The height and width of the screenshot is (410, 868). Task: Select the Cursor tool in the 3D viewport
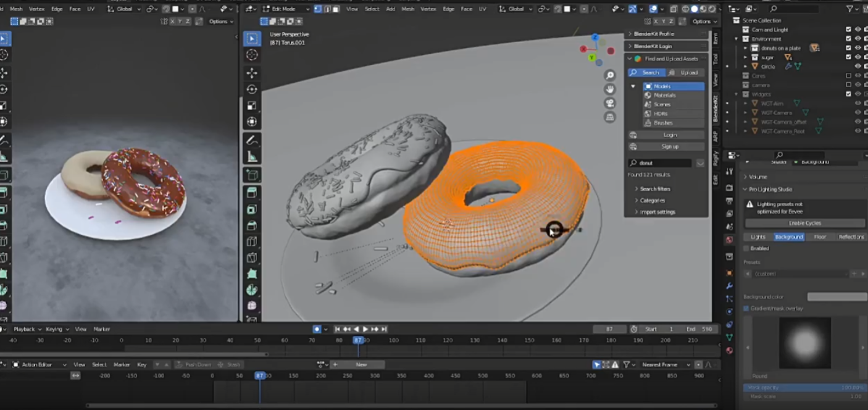click(x=252, y=55)
